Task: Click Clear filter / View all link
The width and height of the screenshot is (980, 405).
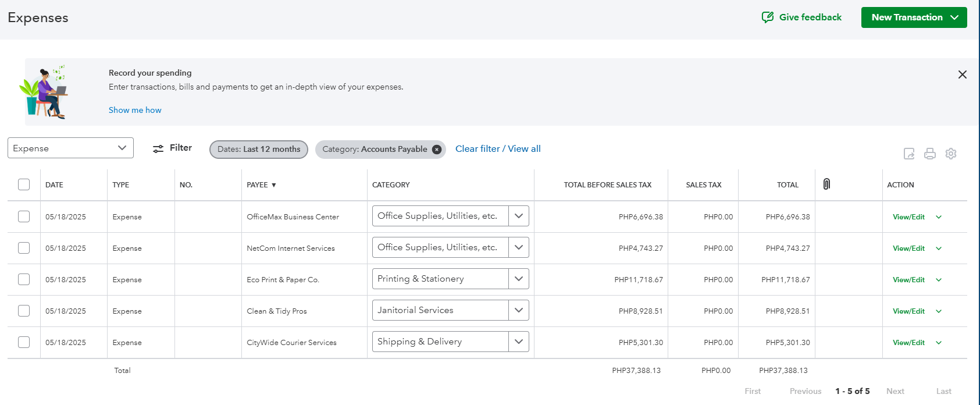Action: click(x=498, y=149)
